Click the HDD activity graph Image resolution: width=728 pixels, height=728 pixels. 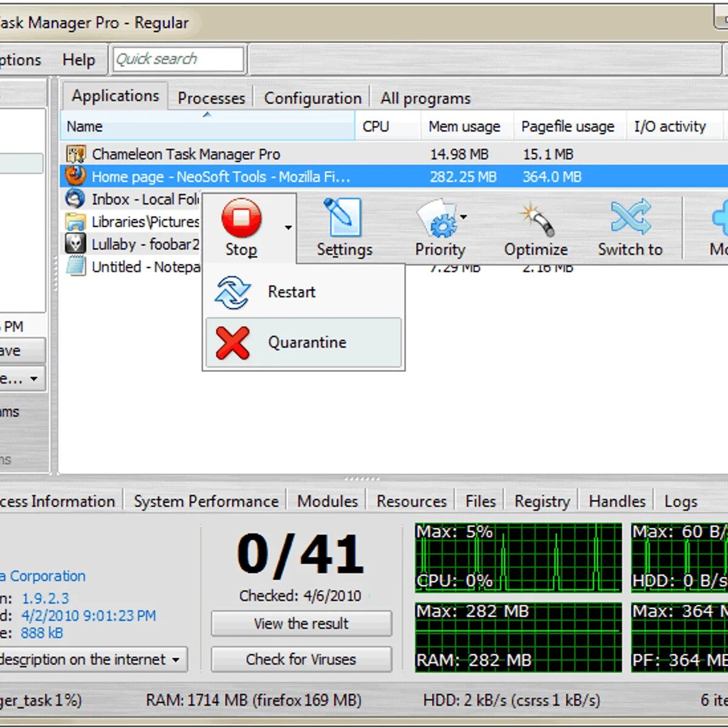click(679, 558)
